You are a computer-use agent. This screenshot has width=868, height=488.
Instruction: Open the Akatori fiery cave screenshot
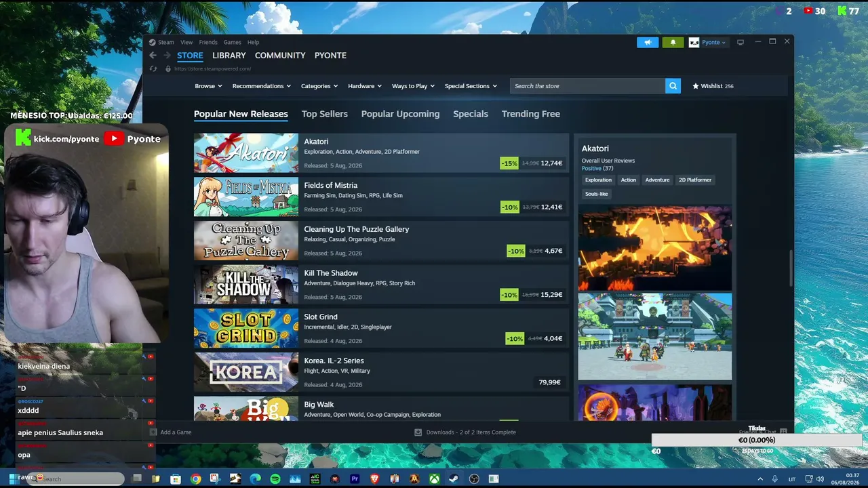(655, 248)
